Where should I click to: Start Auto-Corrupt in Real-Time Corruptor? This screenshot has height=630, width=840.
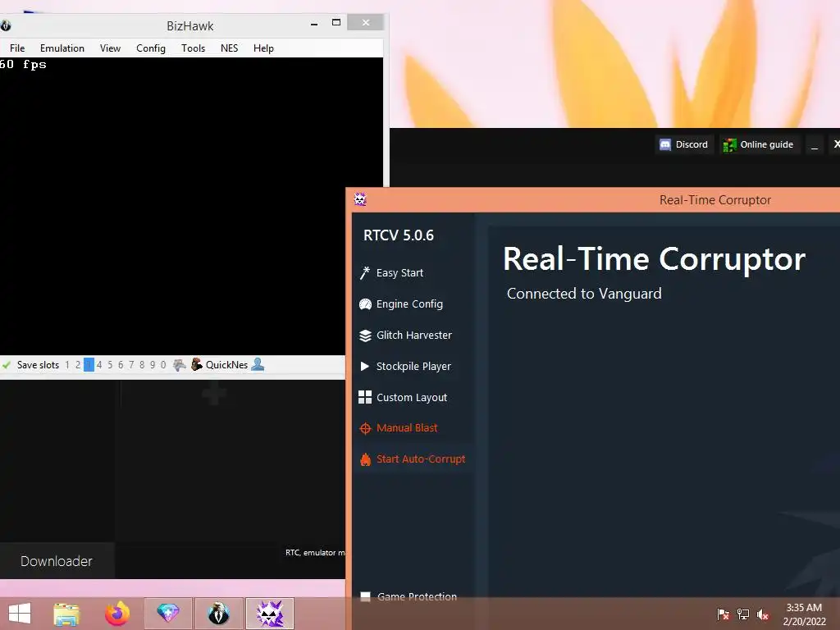(413, 459)
